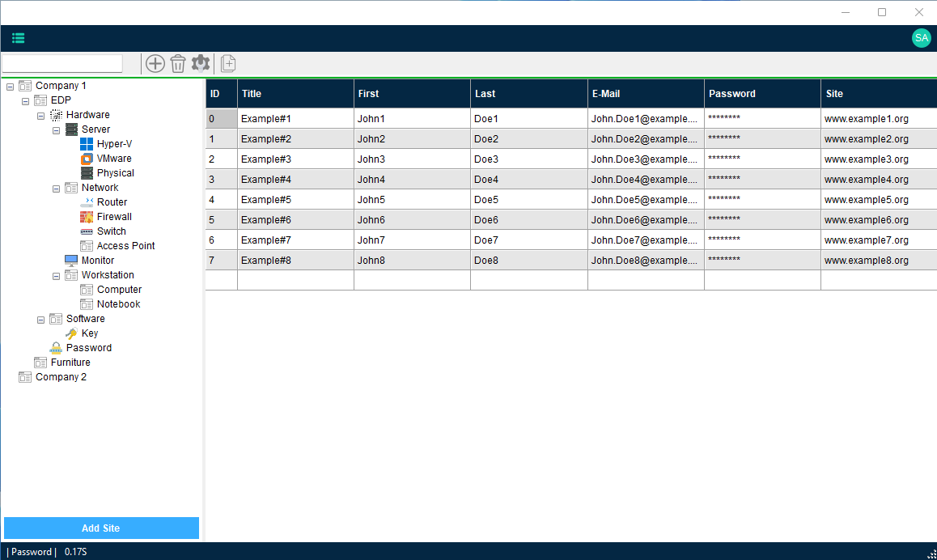Select the Notebook tree item label
Image resolution: width=937 pixels, height=560 pixels.
pos(118,304)
